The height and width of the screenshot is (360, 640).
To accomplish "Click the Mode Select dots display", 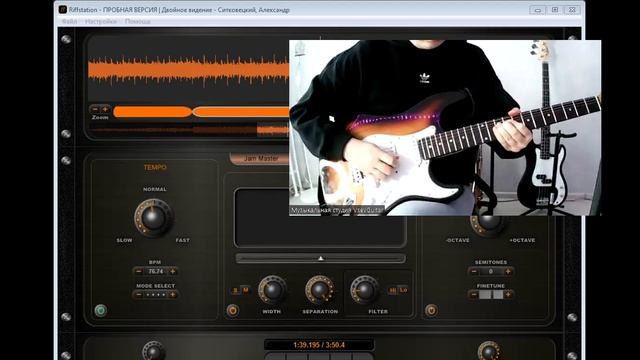I will pyautogui.click(x=156, y=294).
